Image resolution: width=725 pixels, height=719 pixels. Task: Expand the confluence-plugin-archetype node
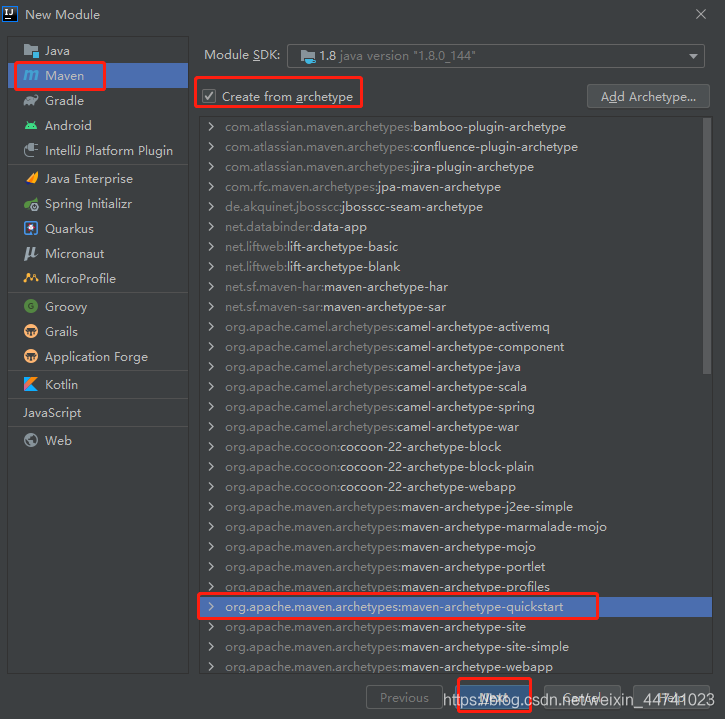(x=211, y=147)
